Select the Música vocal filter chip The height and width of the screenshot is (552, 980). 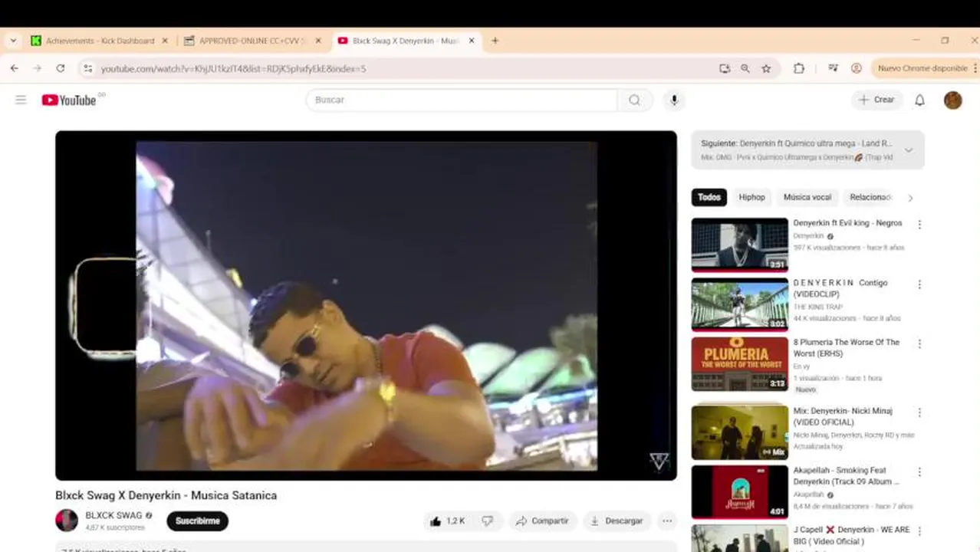(x=807, y=197)
